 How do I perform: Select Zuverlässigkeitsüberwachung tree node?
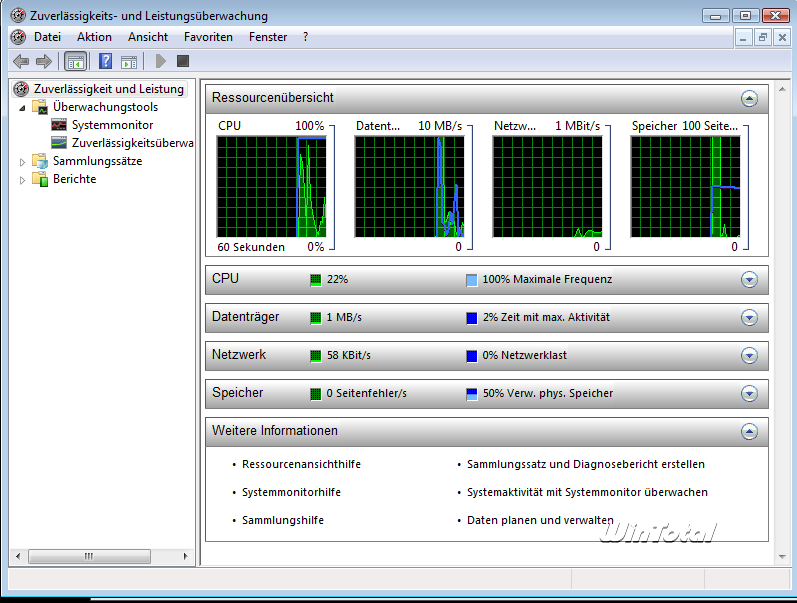coord(132,143)
